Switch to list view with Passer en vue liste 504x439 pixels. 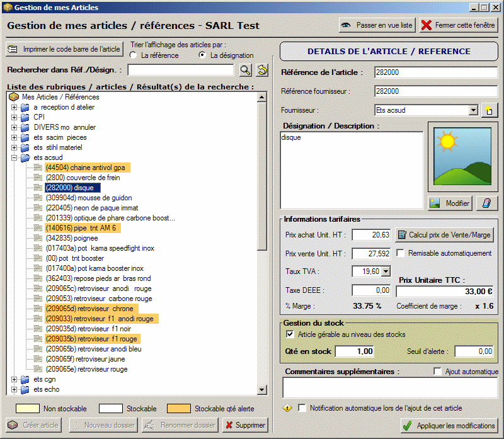(377, 25)
